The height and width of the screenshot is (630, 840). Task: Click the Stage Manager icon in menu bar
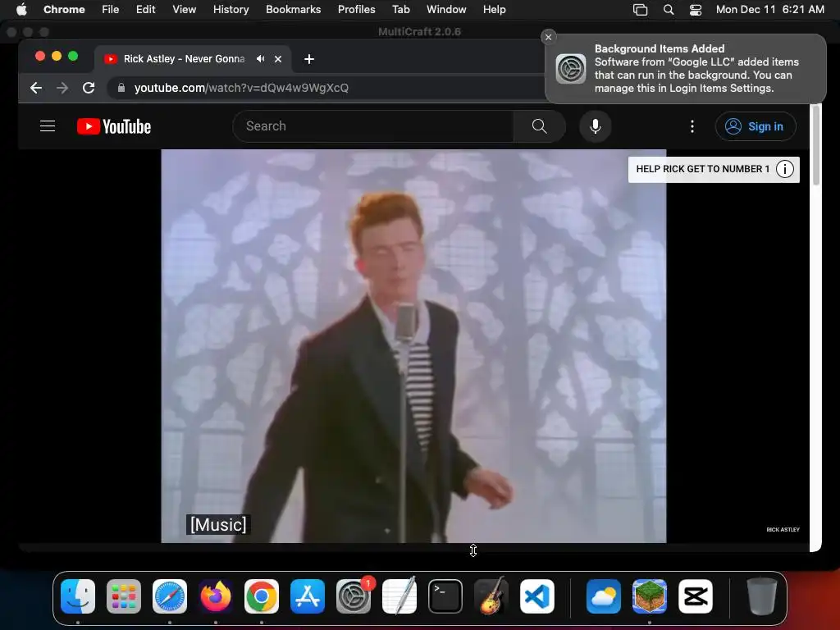(640, 10)
